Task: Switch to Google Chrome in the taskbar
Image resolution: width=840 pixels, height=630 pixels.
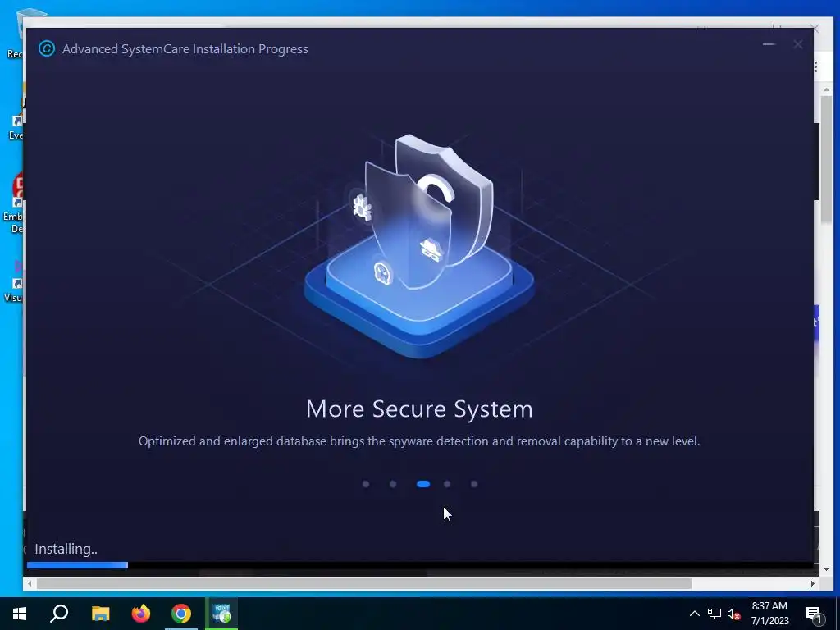Action: click(181, 614)
